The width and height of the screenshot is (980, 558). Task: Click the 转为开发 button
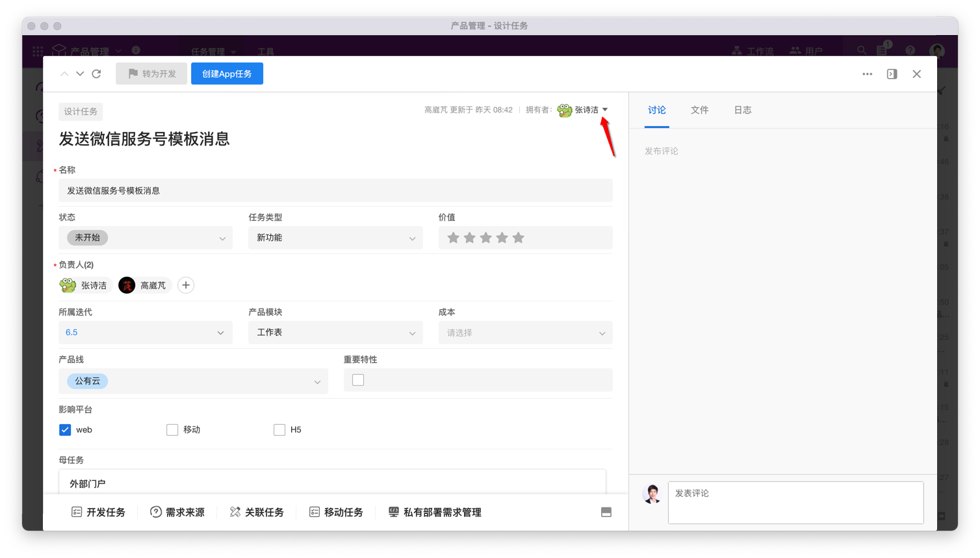coord(151,74)
